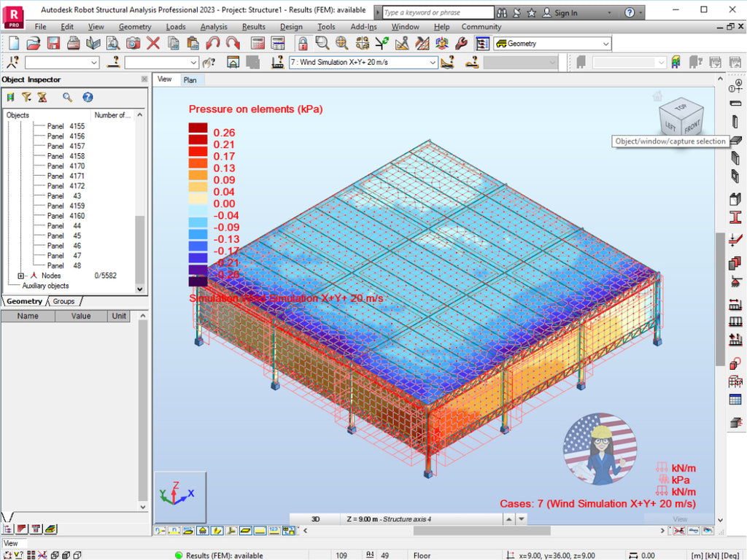Toggle the filter icon in Object Inspector
Screen dimensions: 747x560
tap(27, 97)
